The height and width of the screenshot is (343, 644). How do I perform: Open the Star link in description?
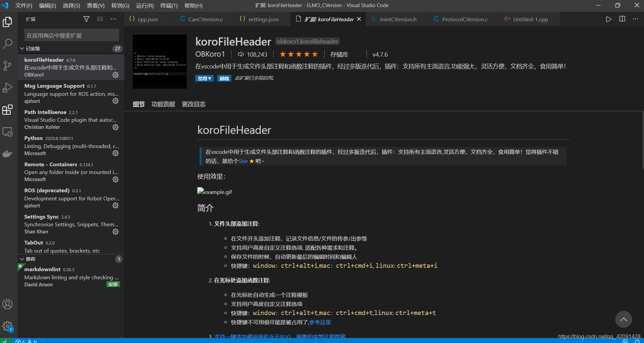pos(243,161)
